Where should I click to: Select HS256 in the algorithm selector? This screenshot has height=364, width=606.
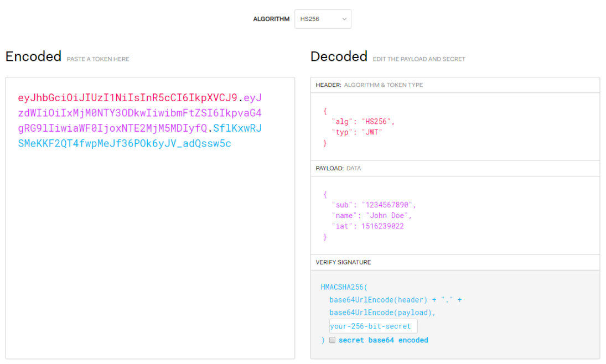323,18
